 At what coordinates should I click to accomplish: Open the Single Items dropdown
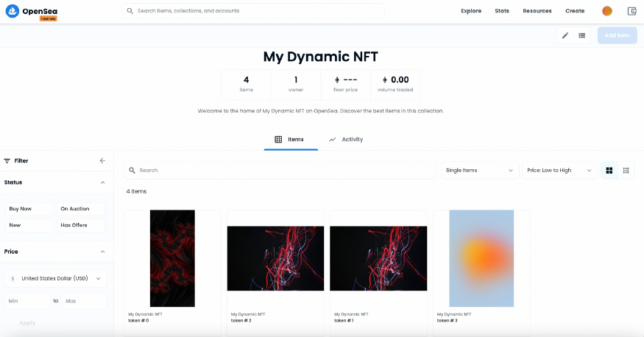click(480, 171)
